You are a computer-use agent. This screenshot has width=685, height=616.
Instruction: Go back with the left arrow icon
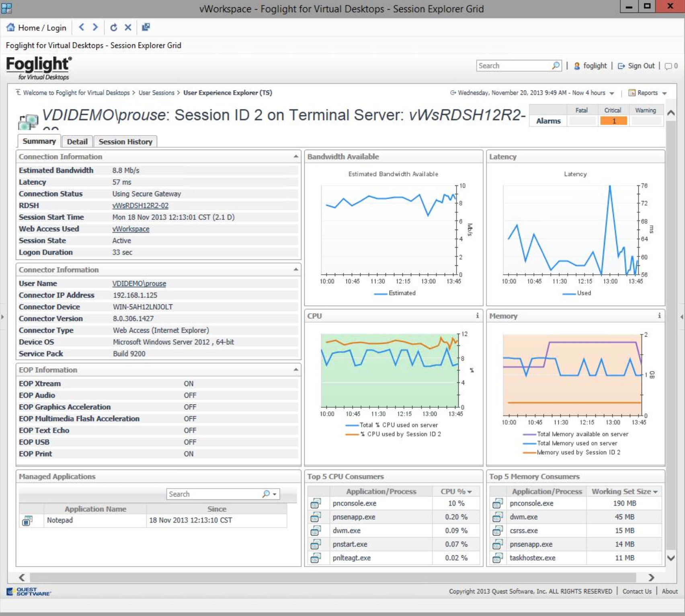[82, 27]
